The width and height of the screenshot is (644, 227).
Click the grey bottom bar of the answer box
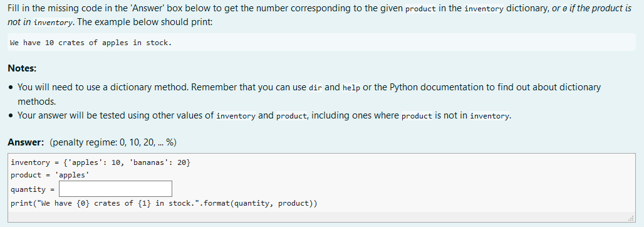pyautogui.click(x=321, y=217)
